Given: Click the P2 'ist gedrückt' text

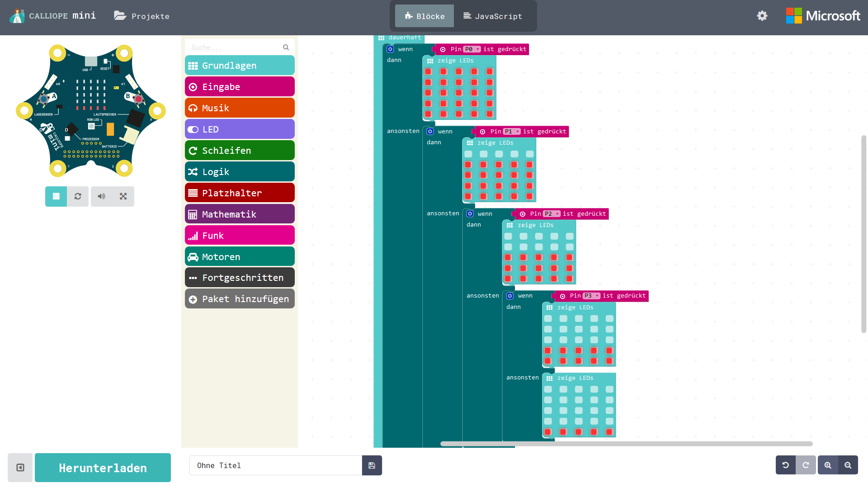Looking at the screenshot, I should point(584,213).
